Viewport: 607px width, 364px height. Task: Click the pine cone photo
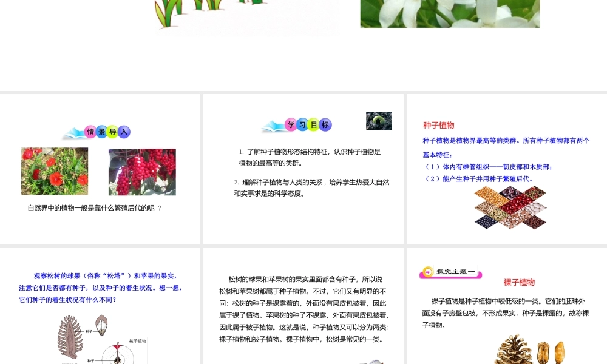pos(514,349)
